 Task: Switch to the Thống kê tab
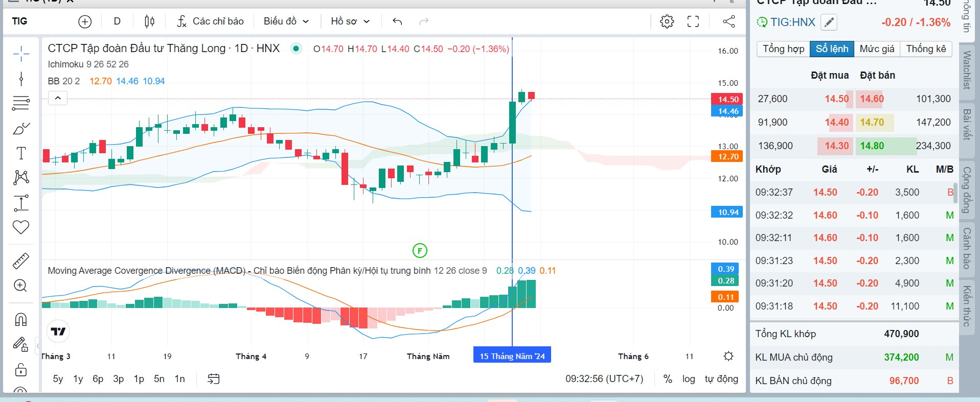926,49
